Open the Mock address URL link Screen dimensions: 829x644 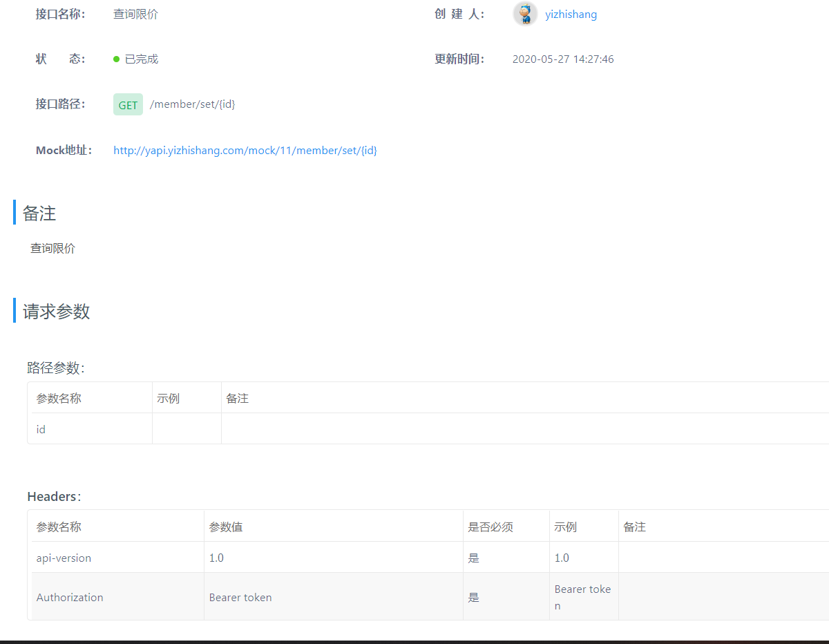click(245, 150)
